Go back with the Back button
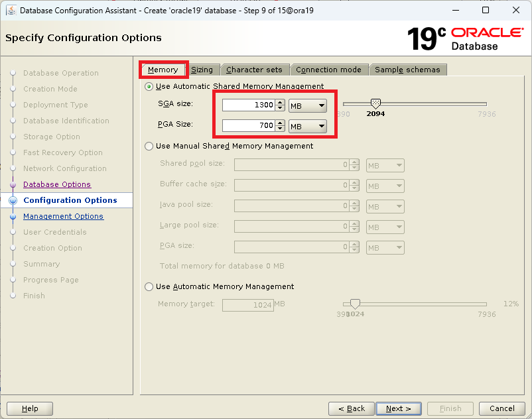The width and height of the screenshot is (532, 419). [352, 408]
